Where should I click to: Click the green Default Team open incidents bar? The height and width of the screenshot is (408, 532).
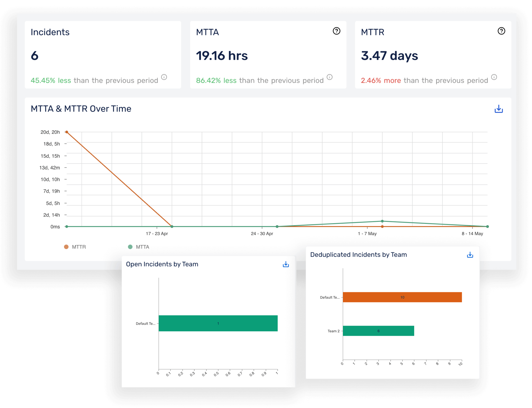tap(218, 323)
